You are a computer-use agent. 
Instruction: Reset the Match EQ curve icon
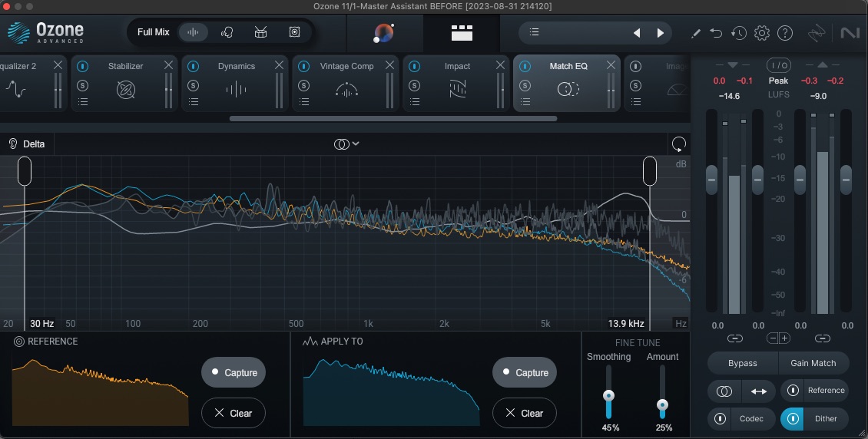679,144
